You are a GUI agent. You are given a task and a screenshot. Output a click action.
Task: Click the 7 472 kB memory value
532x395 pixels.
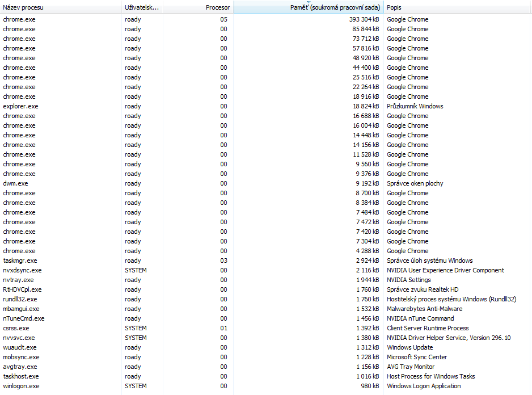[367, 222]
